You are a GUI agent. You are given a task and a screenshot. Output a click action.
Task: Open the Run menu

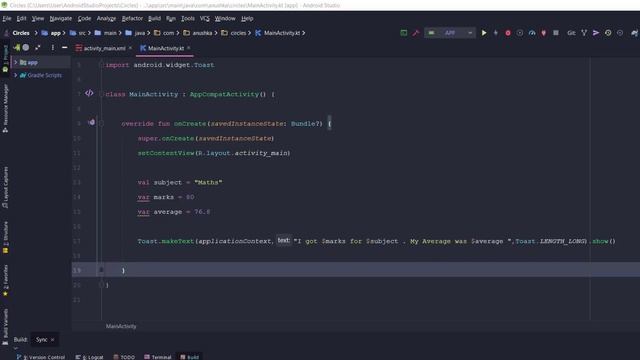(x=171, y=18)
